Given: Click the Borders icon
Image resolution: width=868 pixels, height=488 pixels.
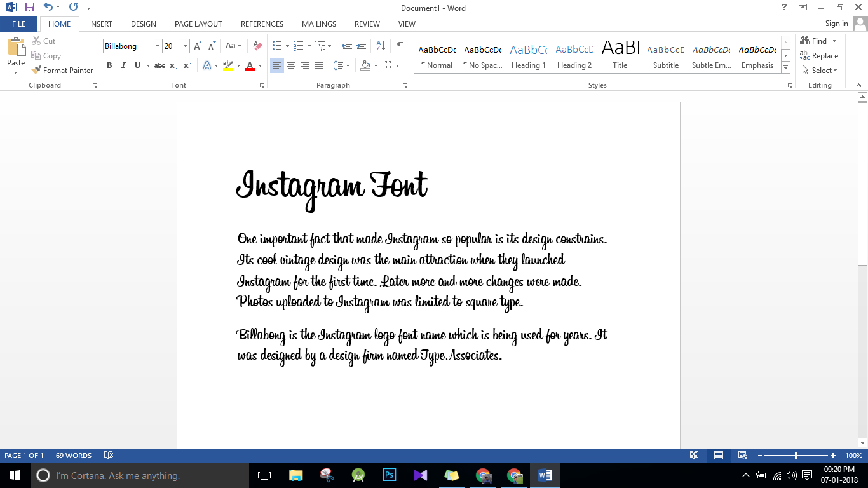Looking at the screenshot, I should pyautogui.click(x=387, y=65).
